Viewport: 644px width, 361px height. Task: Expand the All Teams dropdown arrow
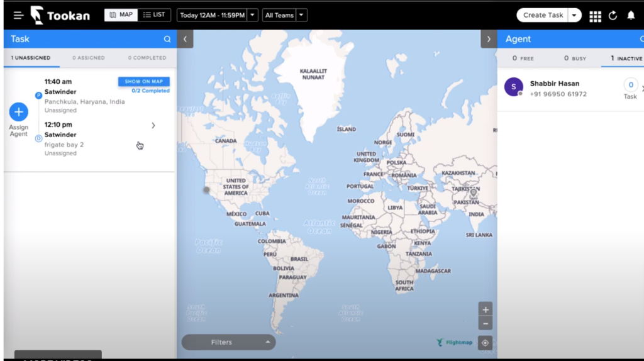301,15
